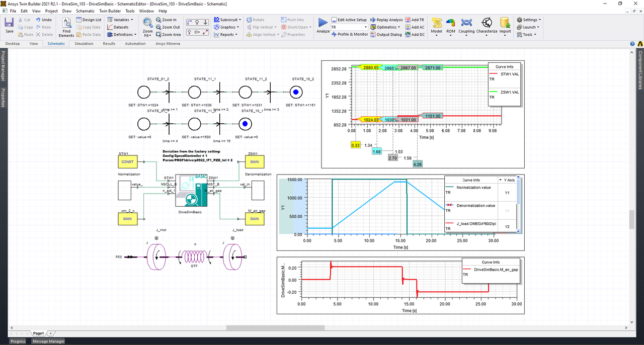This screenshot has width=644, height=345.
Task: Click the yellow 1024.00 marker label
Action: [370, 120]
